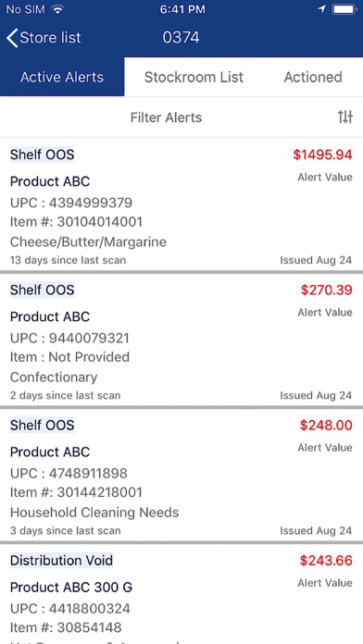Tap the $1495.94 alert value

(x=322, y=155)
